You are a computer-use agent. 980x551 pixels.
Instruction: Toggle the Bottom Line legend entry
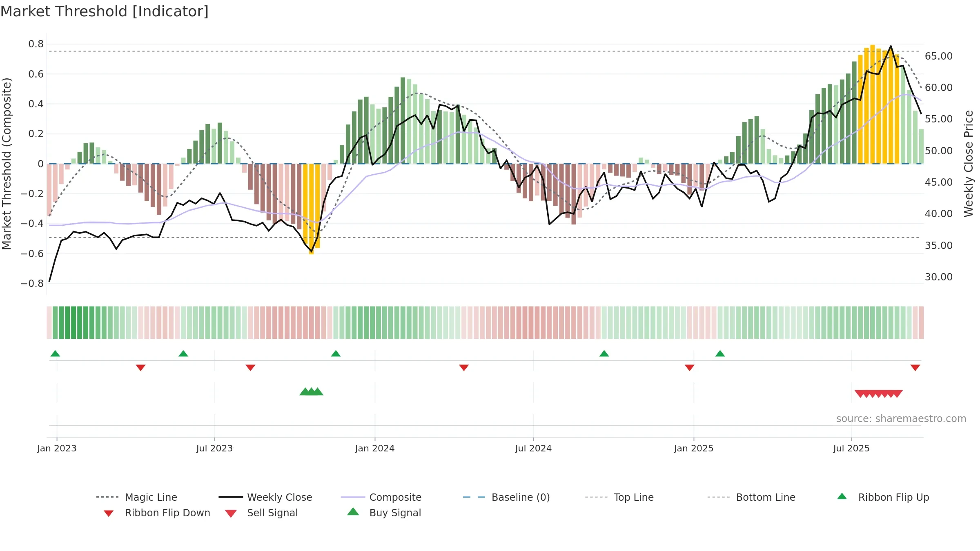(x=751, y=497)
